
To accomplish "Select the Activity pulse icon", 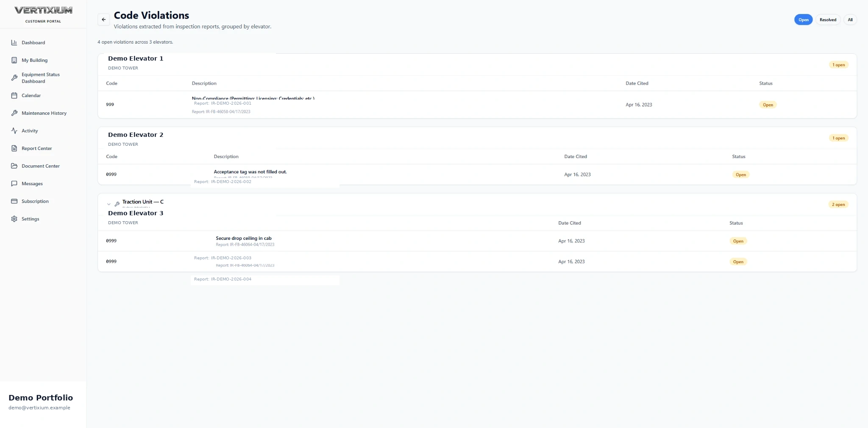I will (x=14, y=131).
